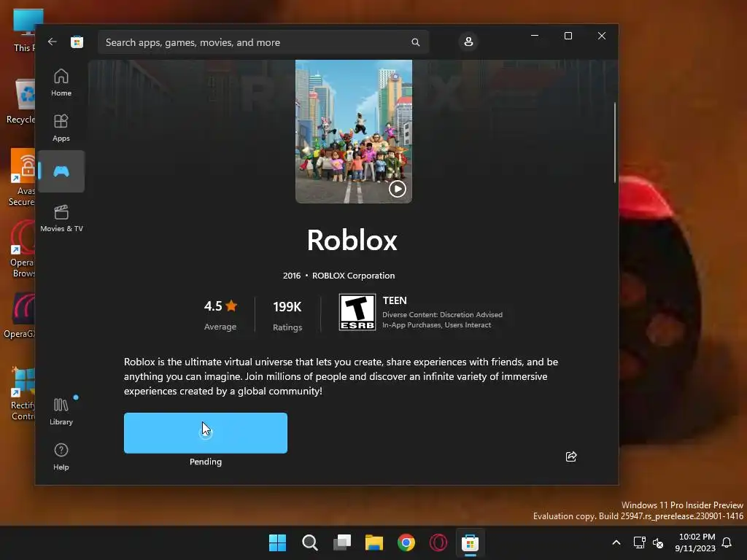Open File Explorer from taskbar

tap(374, 542)
